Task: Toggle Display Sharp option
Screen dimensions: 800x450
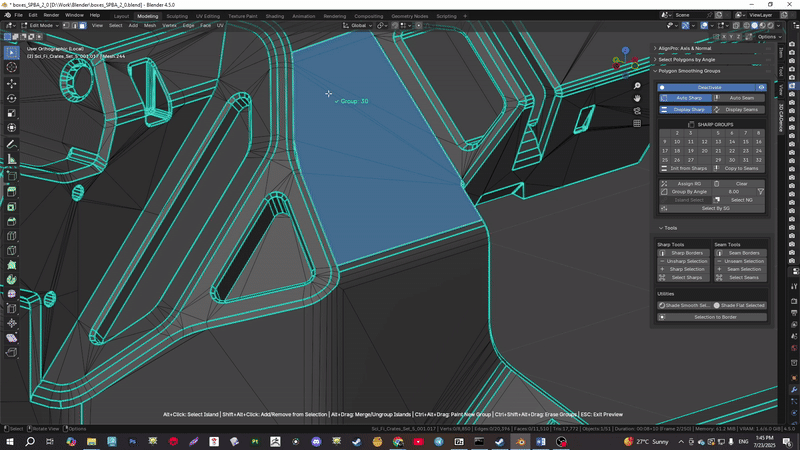Action: 685,110
